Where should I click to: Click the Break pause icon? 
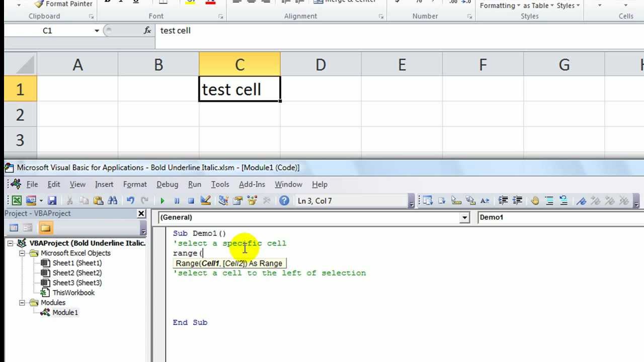pos(177,201)
